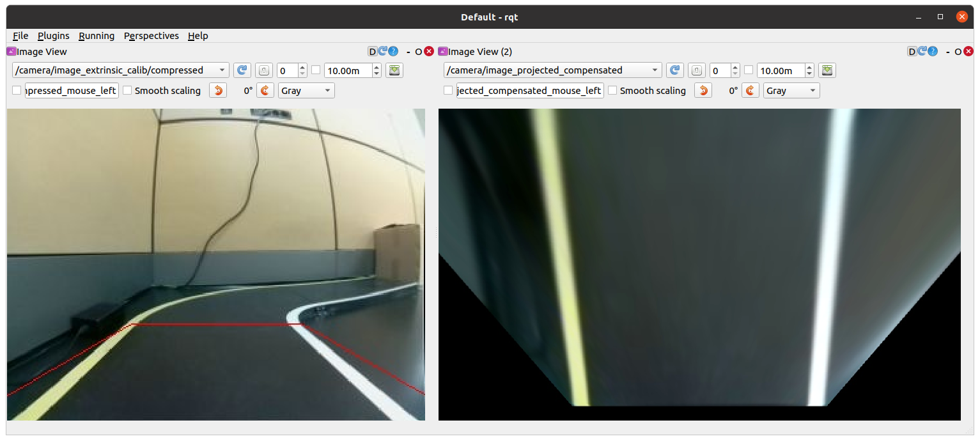Open the Perspectives menu
980x441 pixels.
pyautogui.click(x=151, y=36)
